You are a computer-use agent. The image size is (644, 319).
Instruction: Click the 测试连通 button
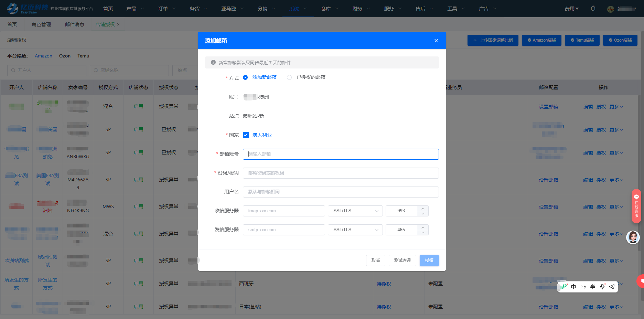[402, 260]
